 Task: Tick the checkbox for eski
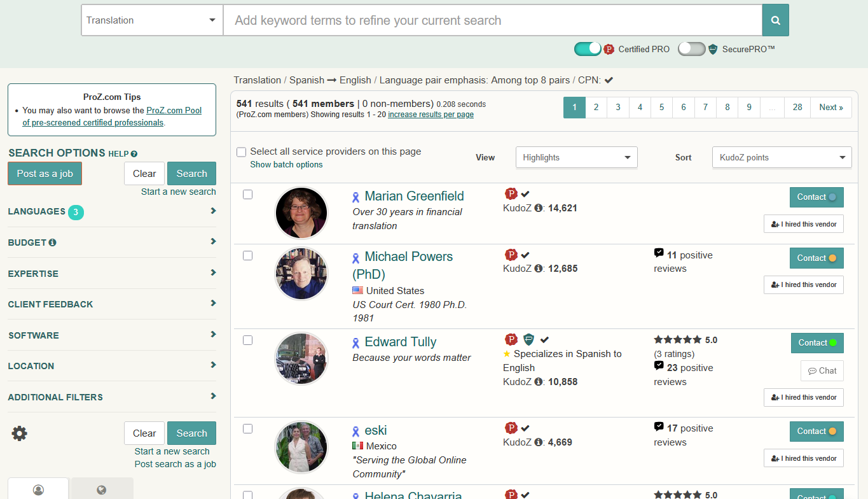tap(248, 428)
